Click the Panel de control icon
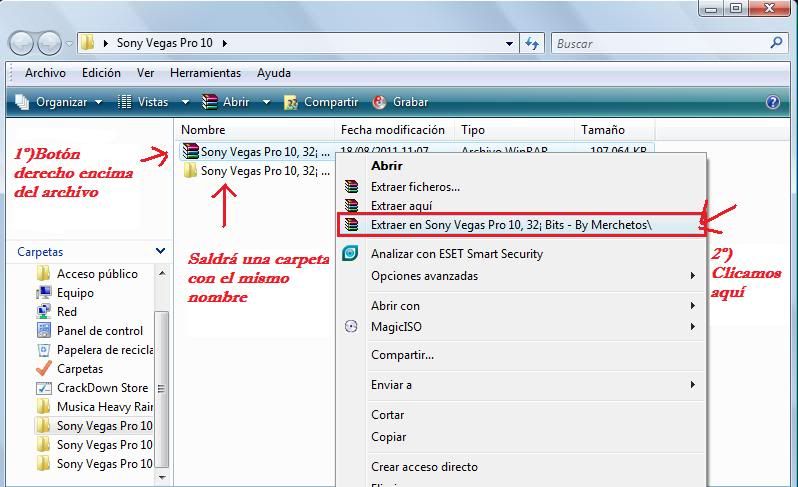Image resolution: width=798 pixels, height=487 pixels. pos(44,330)
